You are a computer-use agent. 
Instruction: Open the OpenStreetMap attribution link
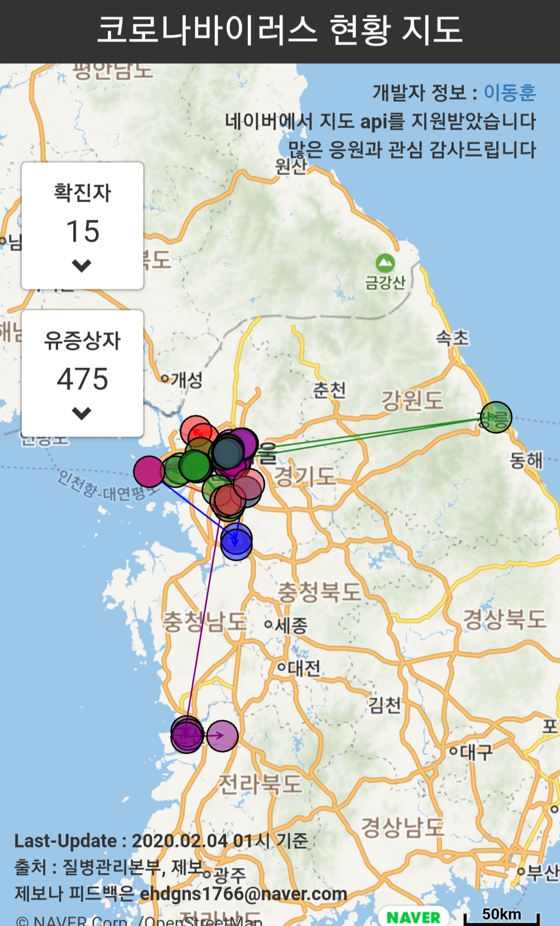click(203, 921)
